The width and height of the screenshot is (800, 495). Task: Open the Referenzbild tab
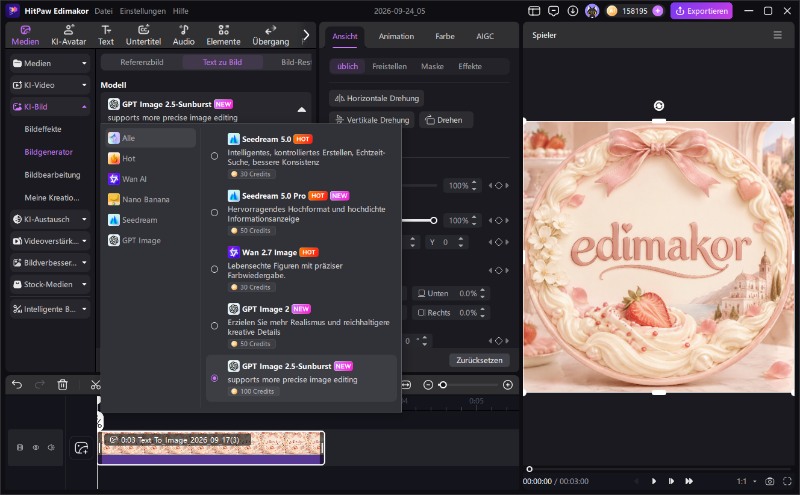(x=142, y=62)
